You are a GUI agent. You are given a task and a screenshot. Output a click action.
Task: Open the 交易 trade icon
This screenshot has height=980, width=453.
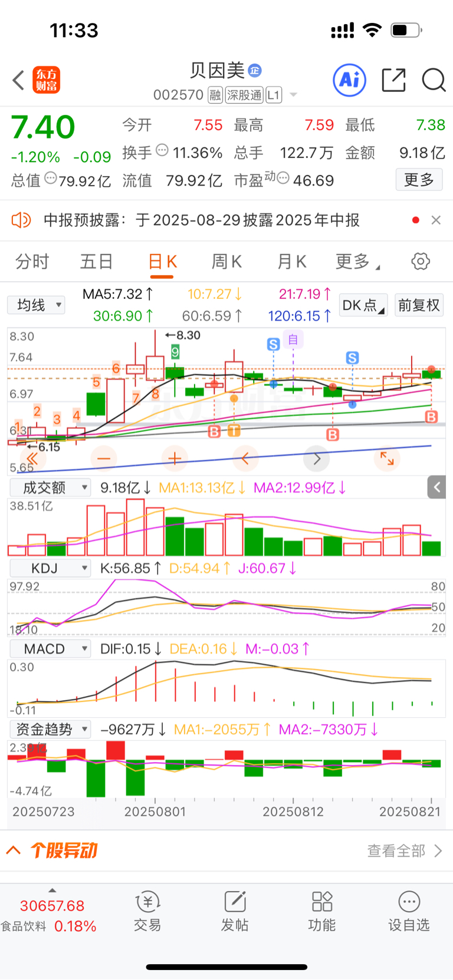[147, 912]
